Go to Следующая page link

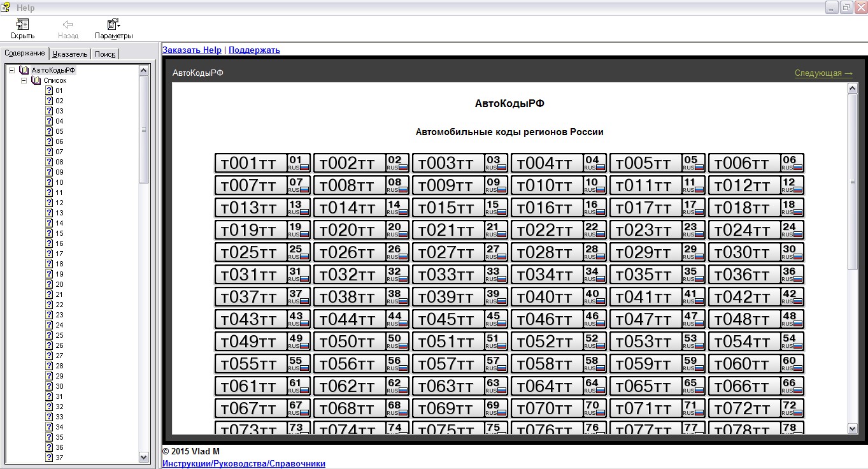tap(823, 73)
